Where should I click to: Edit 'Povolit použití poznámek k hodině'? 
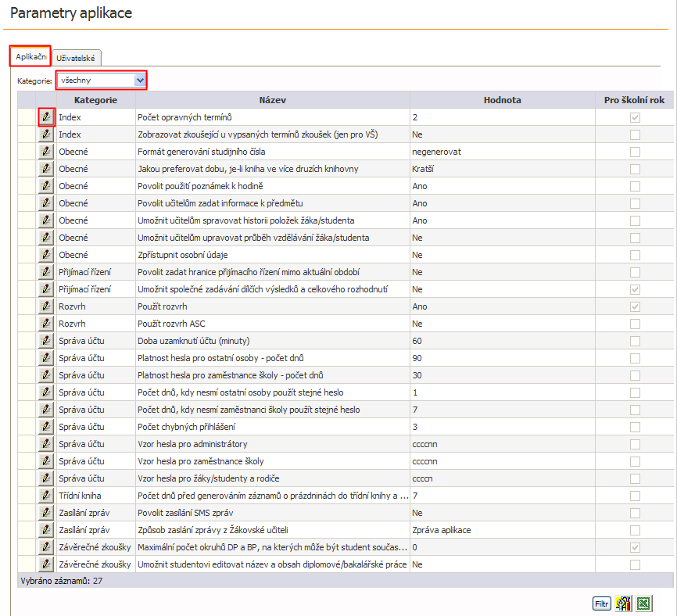coord(46,186)
